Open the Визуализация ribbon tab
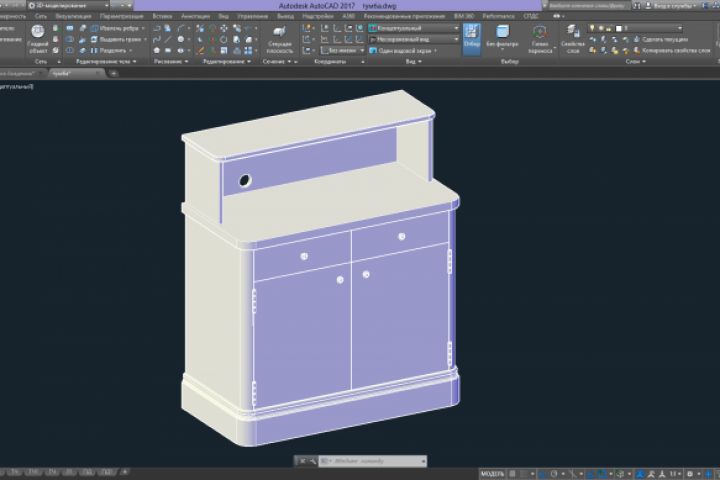 click(73, 16)
